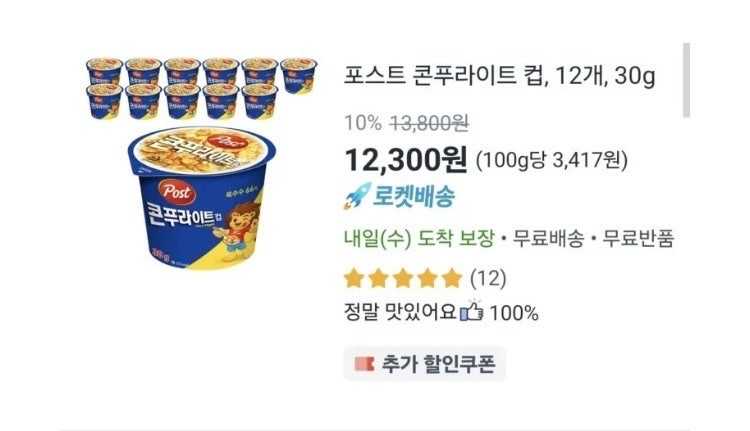Screen dimensions: 750x431
Task: Click the review count (12)
Action: click(488, 278)
